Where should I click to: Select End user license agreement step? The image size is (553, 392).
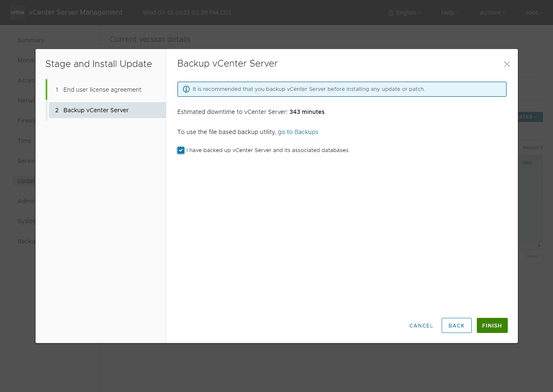point(102,90)
